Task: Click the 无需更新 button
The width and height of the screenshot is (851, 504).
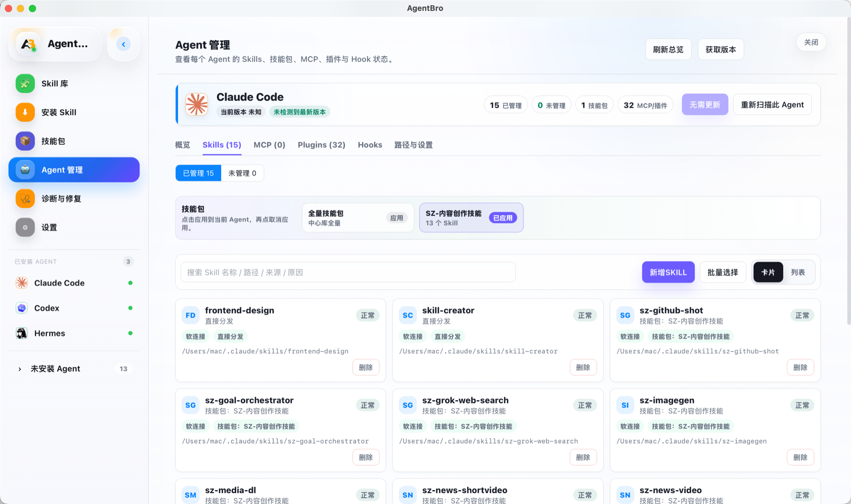Action: [x=705, y=104]
